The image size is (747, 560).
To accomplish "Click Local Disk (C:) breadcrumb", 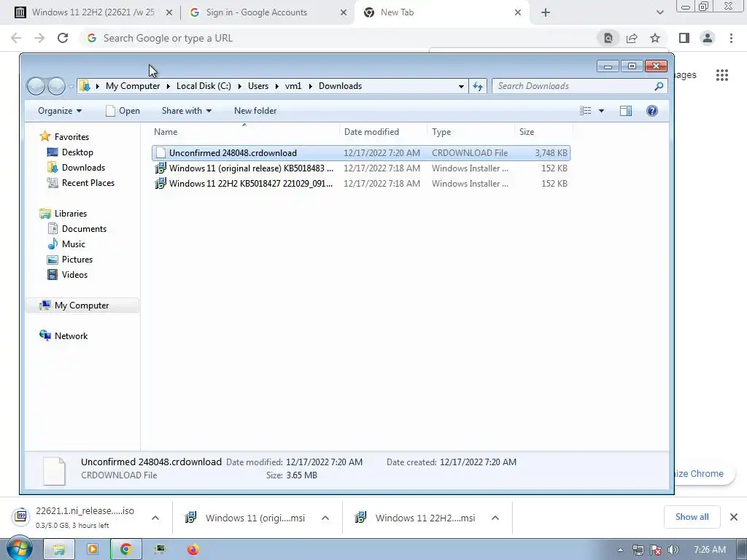I will pos(204,86).
